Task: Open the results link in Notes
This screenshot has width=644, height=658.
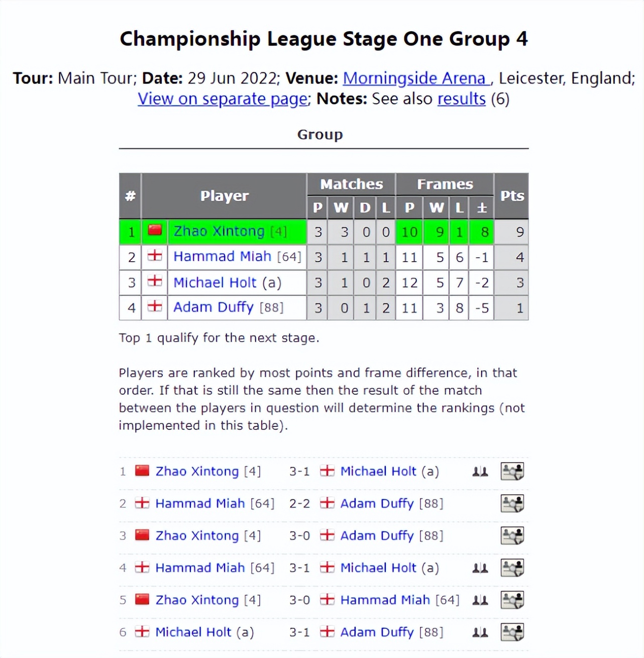Action: 462,99
